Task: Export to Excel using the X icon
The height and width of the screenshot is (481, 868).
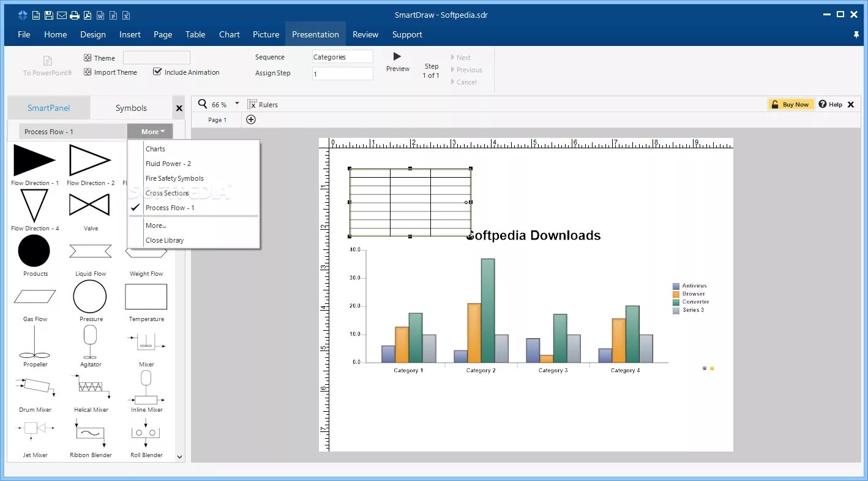Action: pyautogui.click(x=126, y=15)
